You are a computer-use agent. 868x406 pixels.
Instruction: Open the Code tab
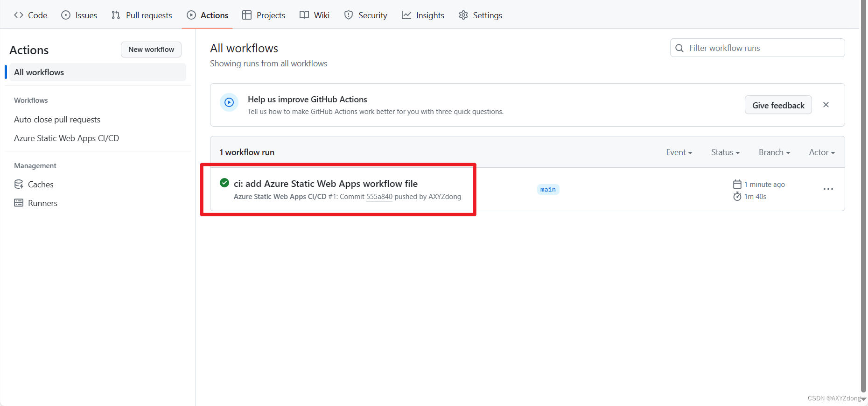30,15
